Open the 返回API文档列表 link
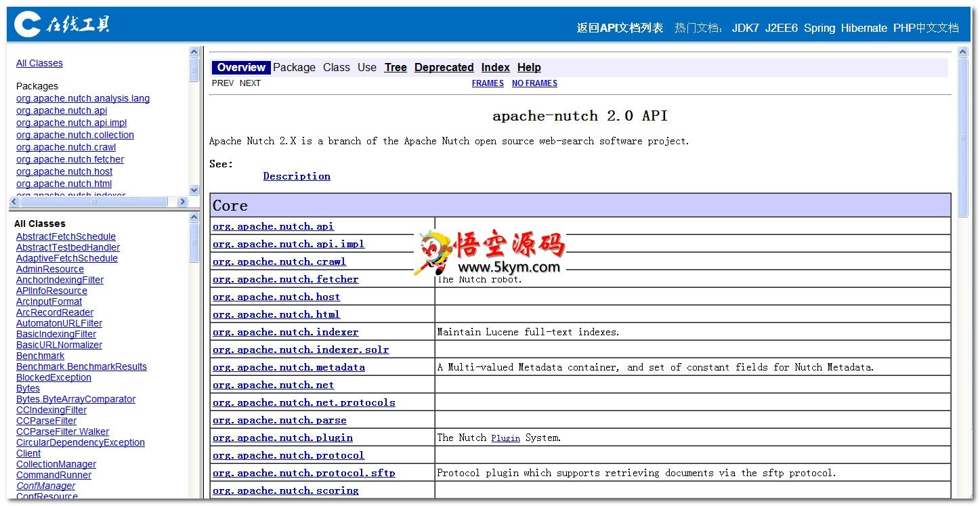The width and height of the screenshot is (980, 506). (x=620, y=28)
